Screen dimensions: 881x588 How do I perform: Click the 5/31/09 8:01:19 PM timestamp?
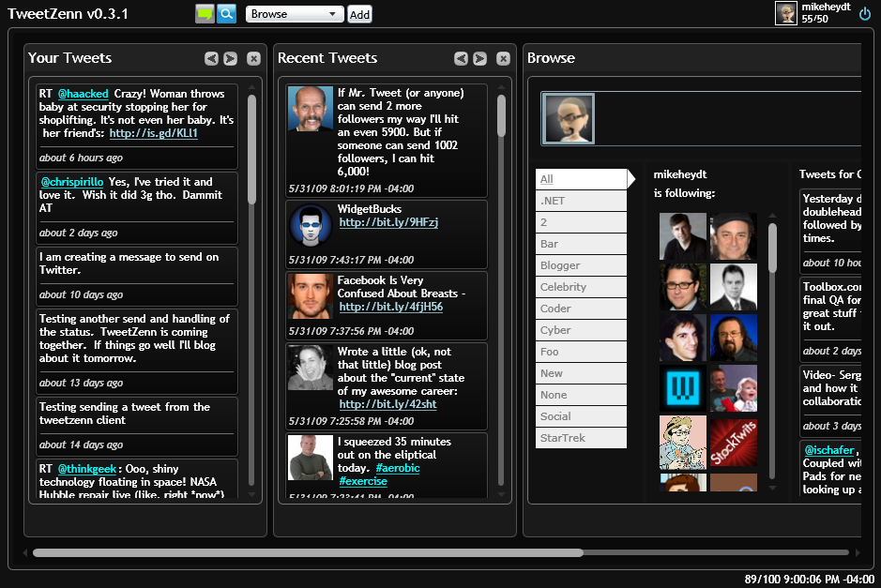[351, 188]
